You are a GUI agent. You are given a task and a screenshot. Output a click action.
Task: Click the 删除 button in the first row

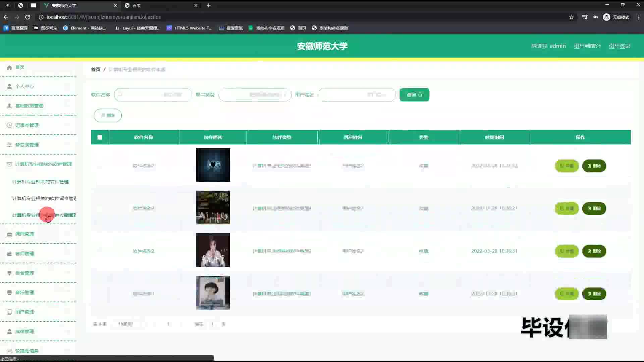(x=594, y=166)
